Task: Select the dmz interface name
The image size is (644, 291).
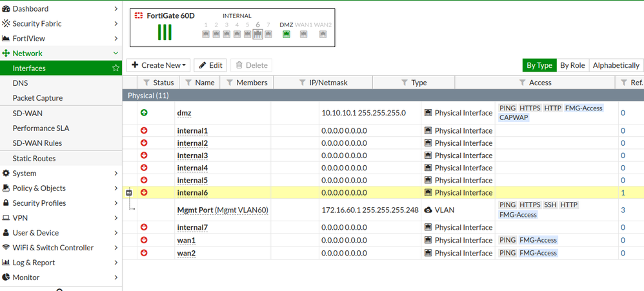Action: pyautogui.click(x=184, y=113)
